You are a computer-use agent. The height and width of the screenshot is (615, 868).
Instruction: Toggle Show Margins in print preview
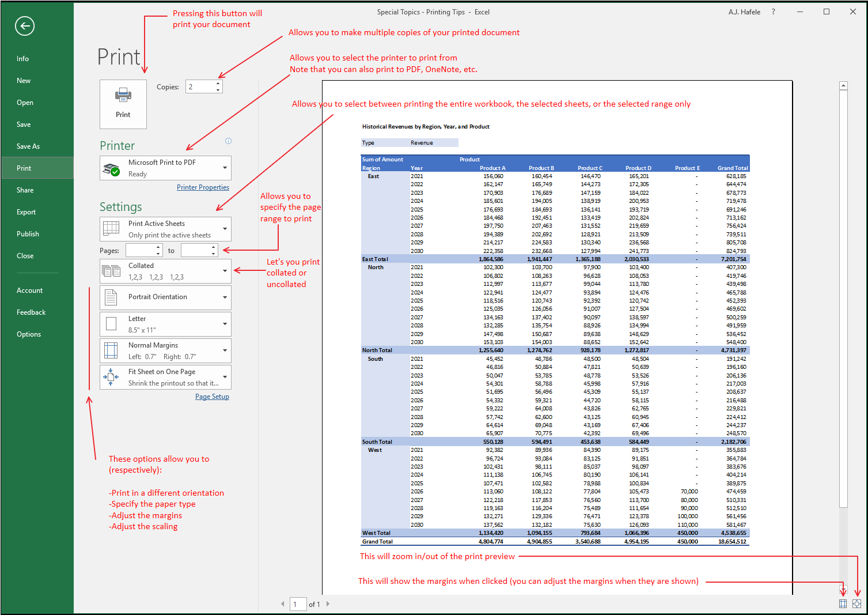[x=843, y=603]
